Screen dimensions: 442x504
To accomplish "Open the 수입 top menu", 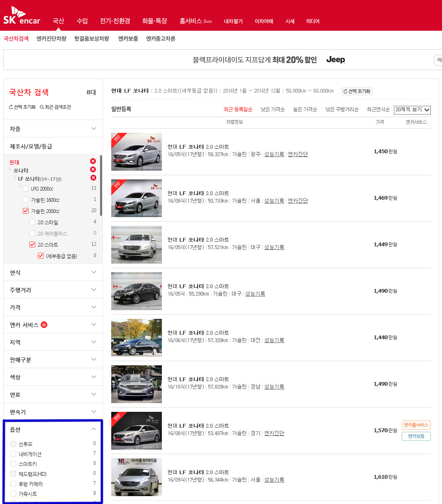I will click(x=82, y=21).
